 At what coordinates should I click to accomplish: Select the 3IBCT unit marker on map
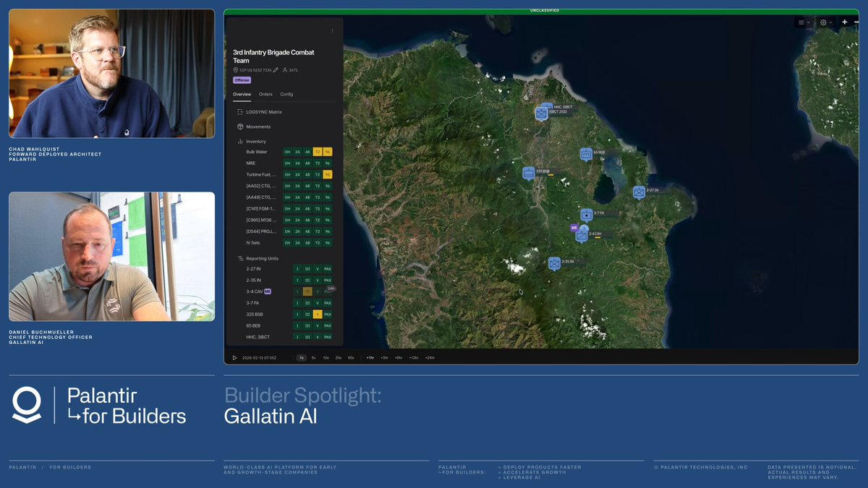(x=542, y=114)
